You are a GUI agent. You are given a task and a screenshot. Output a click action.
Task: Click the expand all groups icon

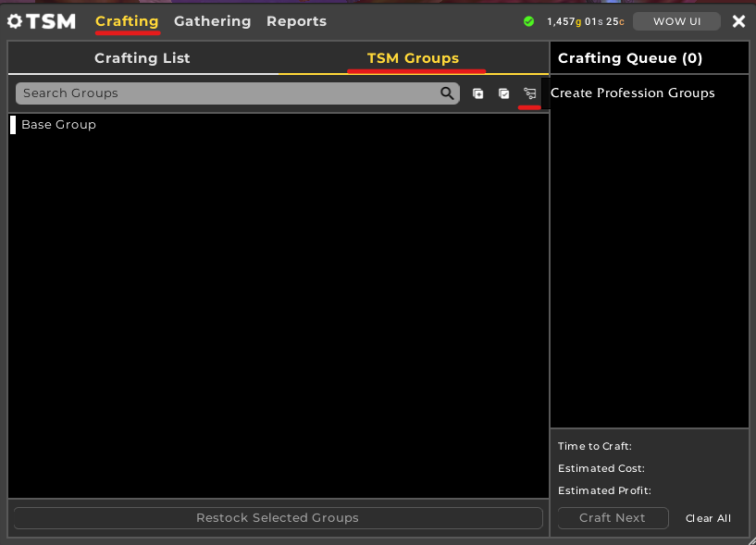477,93
